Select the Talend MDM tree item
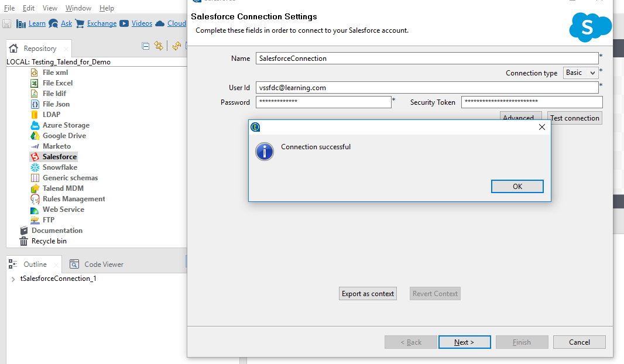This screenshot has width=624, height=364. [x=63, y=188]
